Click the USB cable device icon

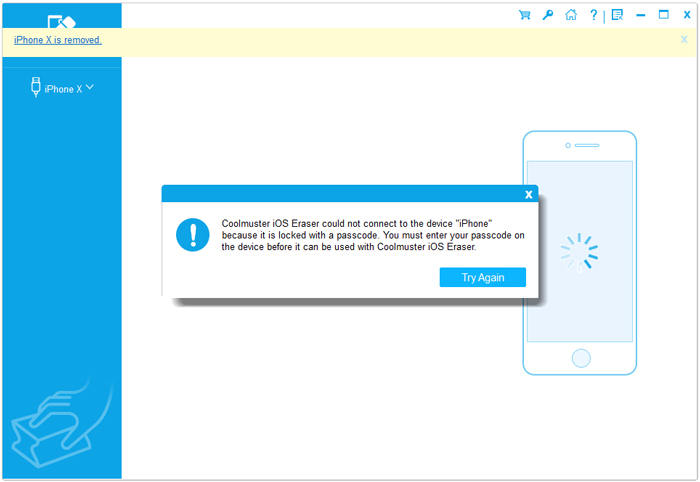pos(37,88)
